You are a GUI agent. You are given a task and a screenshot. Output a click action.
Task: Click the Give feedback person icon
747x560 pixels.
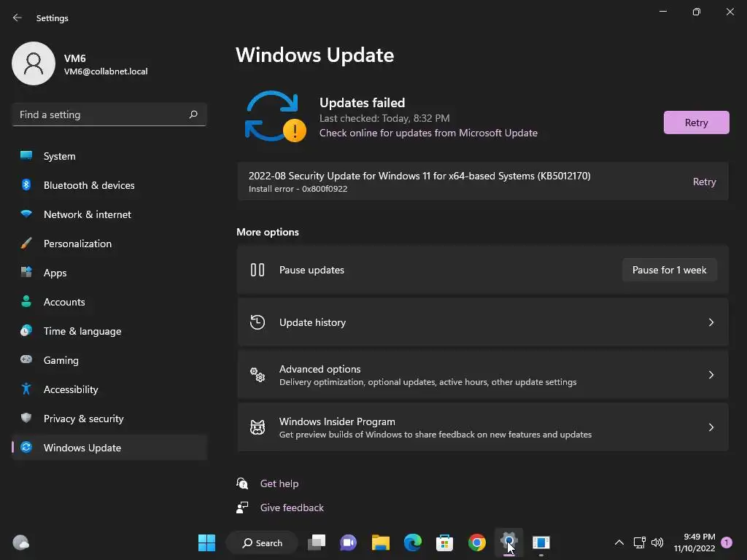(242, 507)
